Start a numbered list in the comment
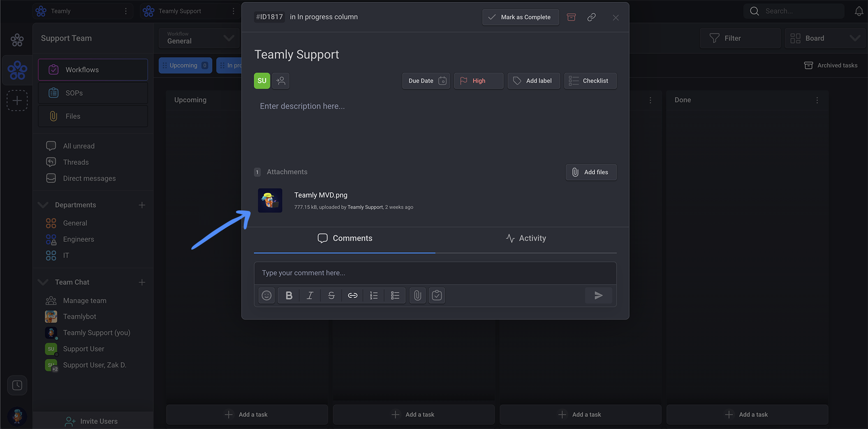 point(374,296)
